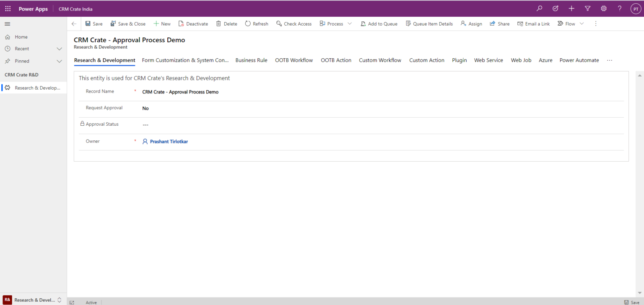
Task: Click the back arrow above the form
Action: point(73,23)
